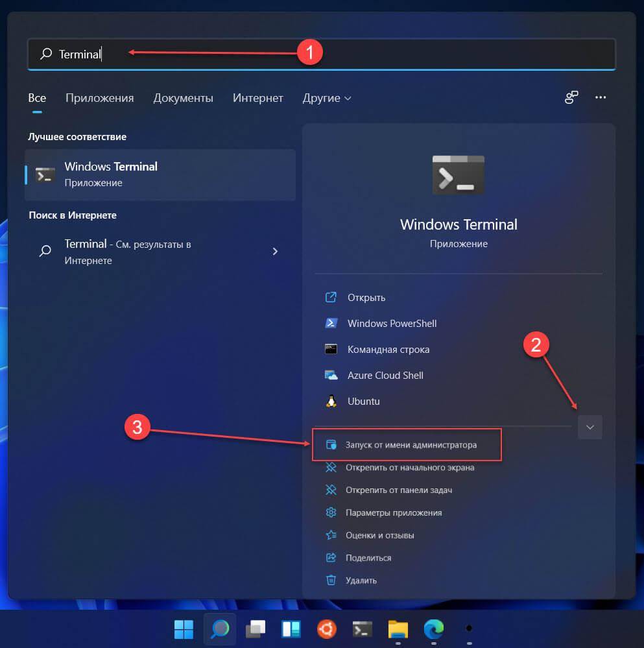The image size is (644, 648).
Task: Collapse the actions list chevron button
Action: pyautogui.click(x=590, y=427)
